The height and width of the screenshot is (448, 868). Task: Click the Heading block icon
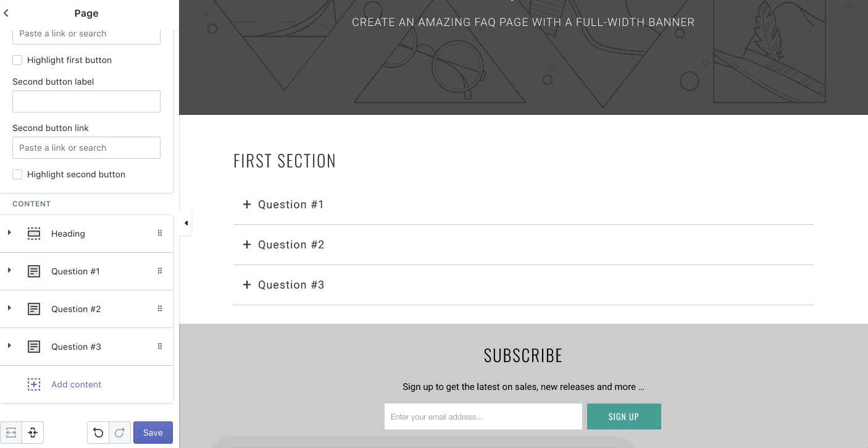(x=34, y=234)
